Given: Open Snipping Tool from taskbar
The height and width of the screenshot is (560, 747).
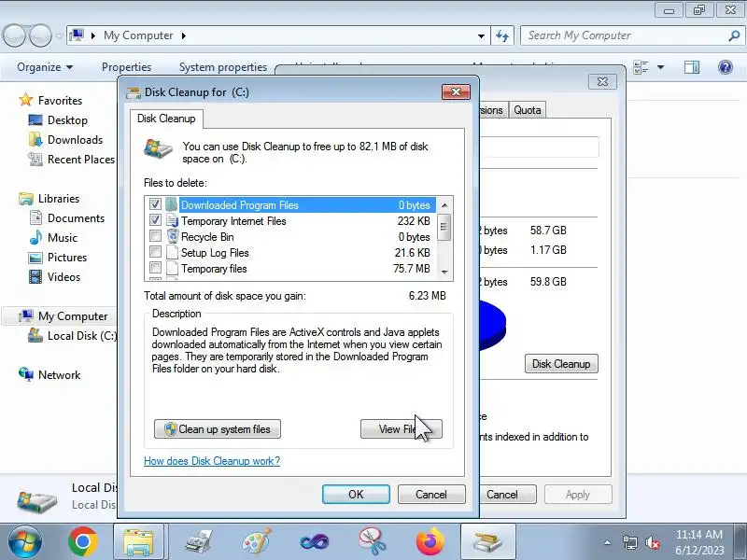Looking at the screenshot, I should click(372, 542).
